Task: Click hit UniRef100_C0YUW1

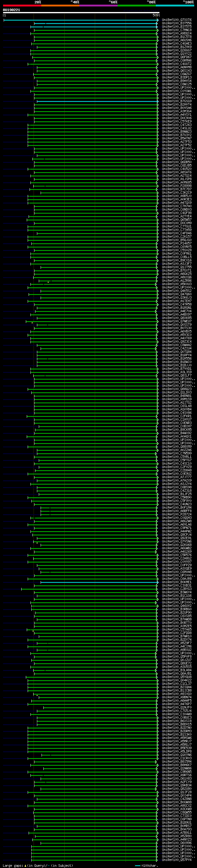Action: coord(177,91)
